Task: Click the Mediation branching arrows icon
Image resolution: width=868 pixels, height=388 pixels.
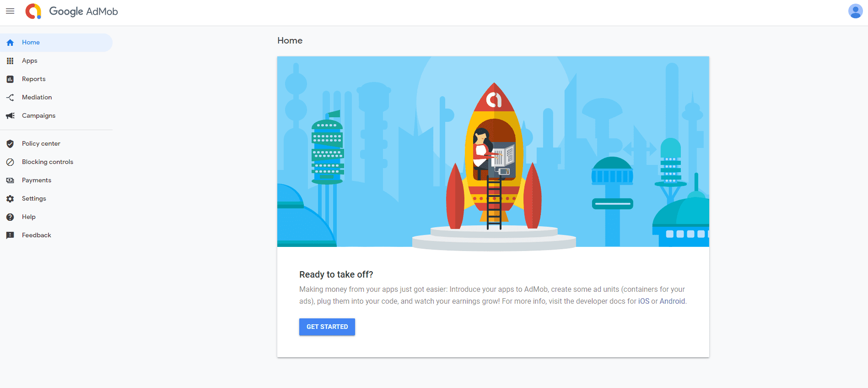Action: pyautogui.click(x=10, y=98)
